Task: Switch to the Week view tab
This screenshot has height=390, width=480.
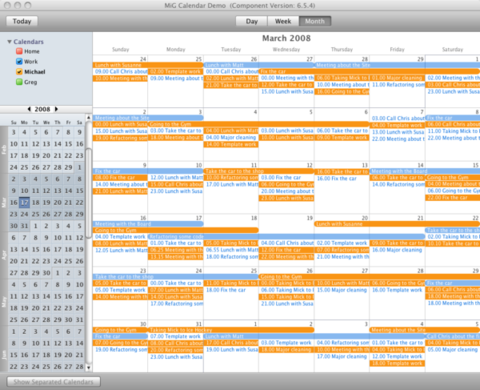Action: point(283,21)
